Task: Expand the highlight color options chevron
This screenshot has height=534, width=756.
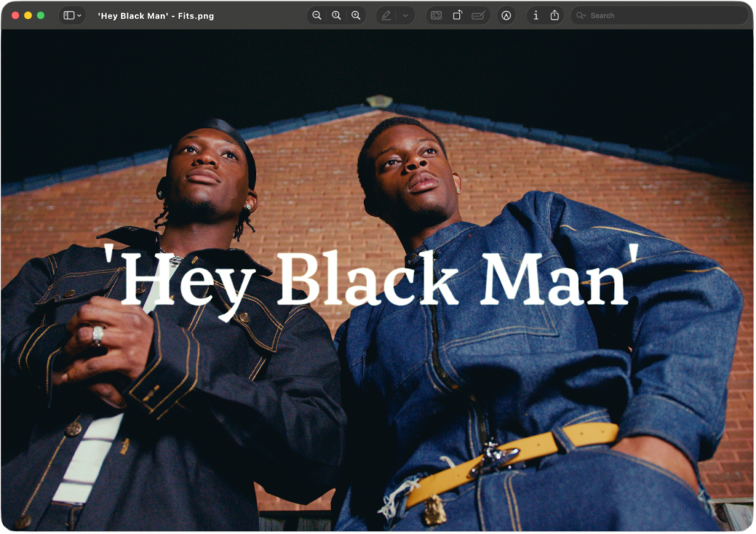Action: [405, 16]
